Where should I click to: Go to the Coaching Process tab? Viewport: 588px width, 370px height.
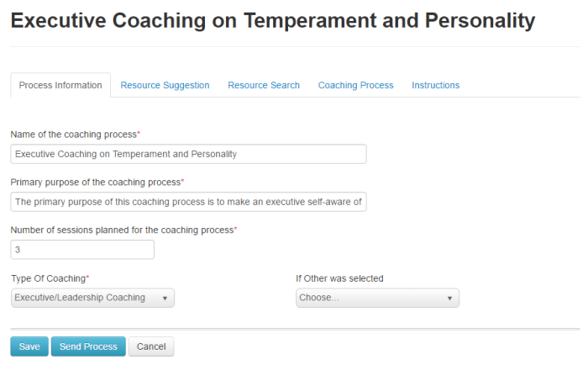(x=355, y=85)
